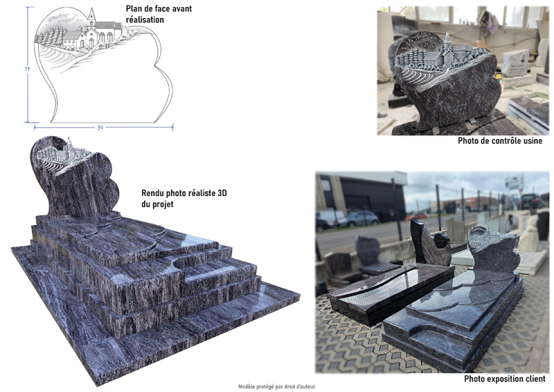Click the engraved church on the factory headstone
554x392 pixels.
tap(447, 50)
